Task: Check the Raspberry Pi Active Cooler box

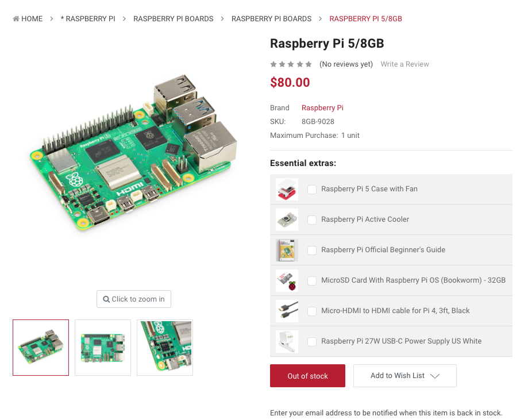Action: click(x=312, y=219)
